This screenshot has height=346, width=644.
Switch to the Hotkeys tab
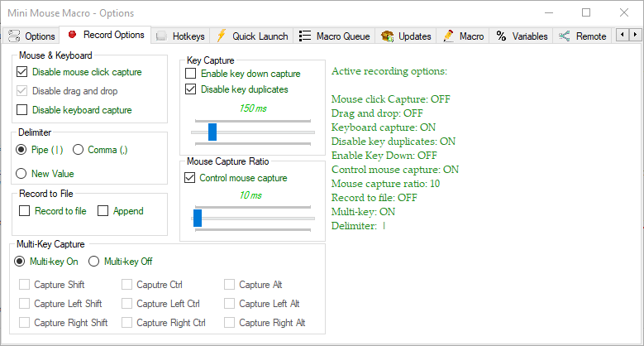181,36
